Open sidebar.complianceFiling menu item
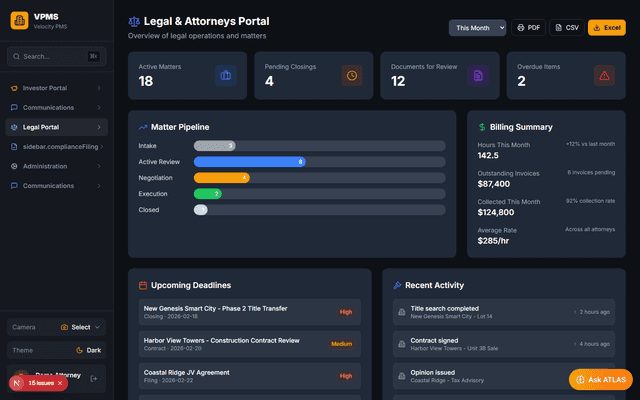This screenshot has height=400, width=640. (x=57, y=147)
